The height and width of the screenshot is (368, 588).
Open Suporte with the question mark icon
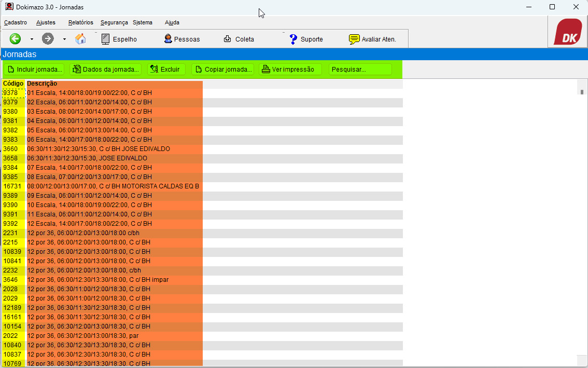tap(306, 39)
